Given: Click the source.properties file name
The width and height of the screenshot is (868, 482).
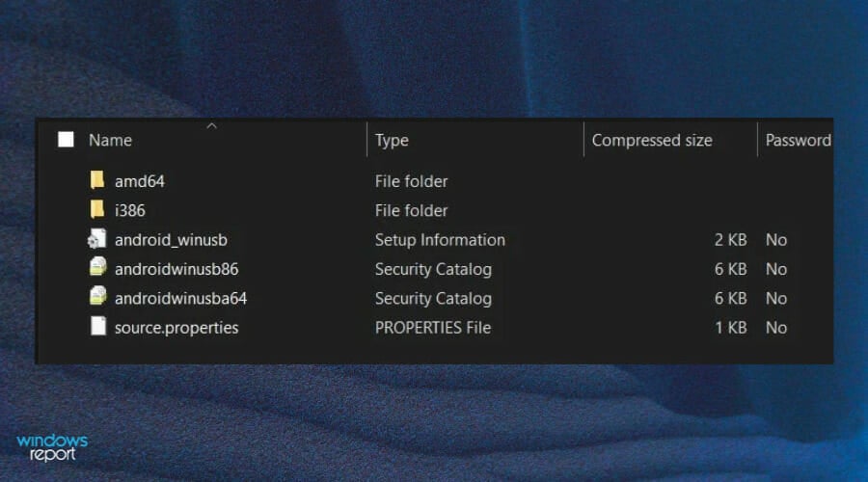Looking at the screenshot, I should coord(176,328).
